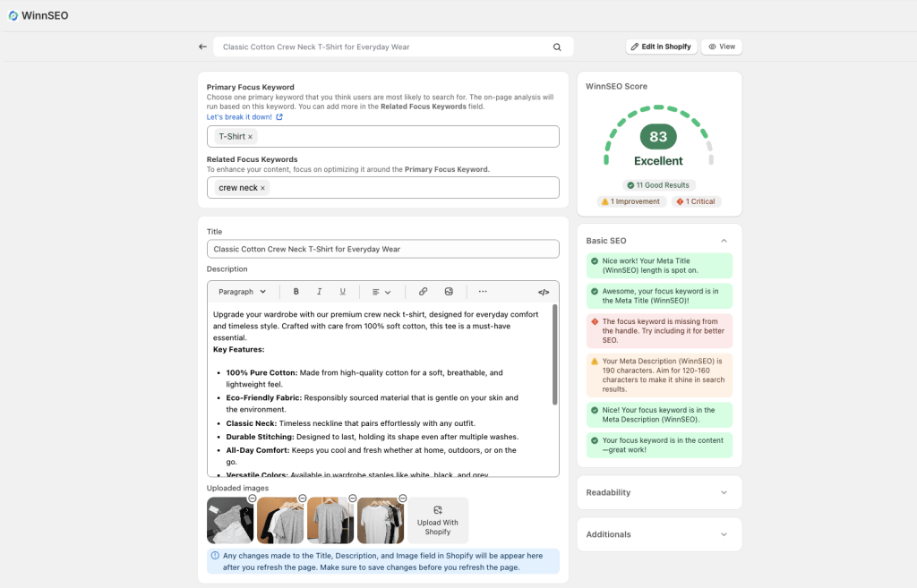Viewport: 917px width, 588px height.
Task: Remove the third uploaded image
Action: coord(353,498)
